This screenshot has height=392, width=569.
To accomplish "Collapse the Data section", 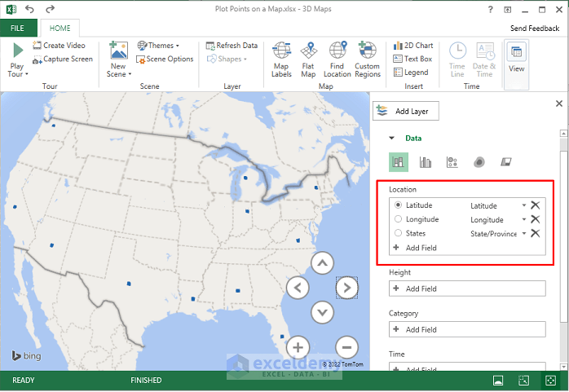I will (x=391, y=139).
